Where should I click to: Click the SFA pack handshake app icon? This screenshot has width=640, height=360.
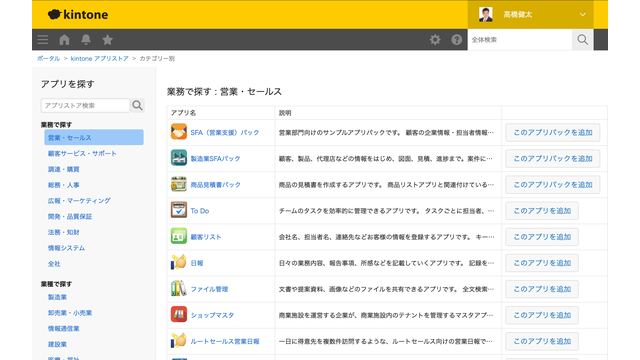pos(179,132)
